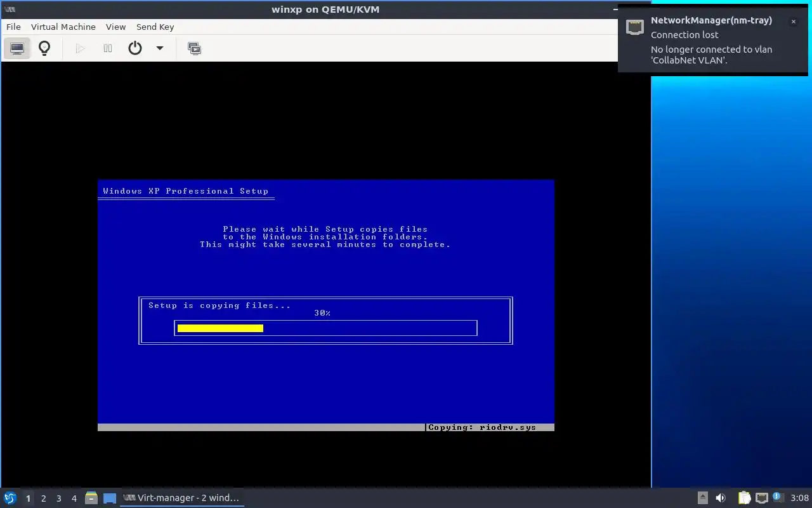812x508 pixels.
Task: Open the View menu
Action: point(115,27)
